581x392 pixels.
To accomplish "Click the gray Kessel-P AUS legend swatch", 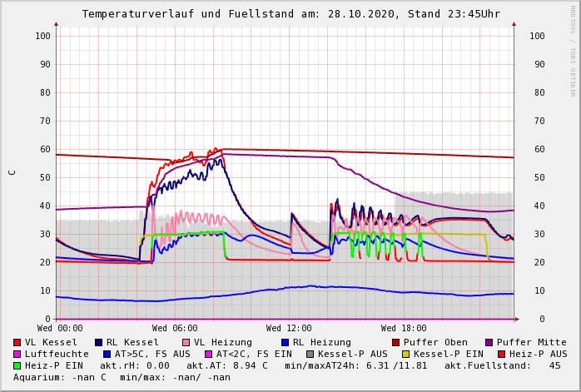I will coord(308,355).
